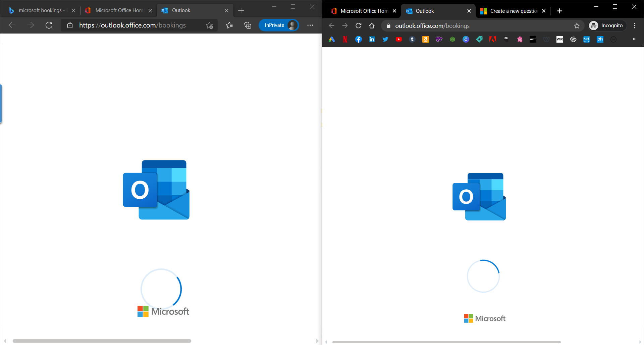The image size is (644, 345).
Task: Select the Outlook tab in Chrome window
Action: tap(438, 11)
